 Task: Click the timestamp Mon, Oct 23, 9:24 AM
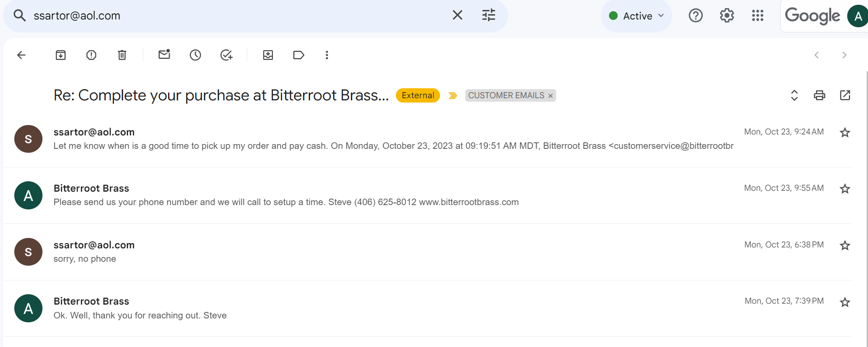(x=784, y=132)
